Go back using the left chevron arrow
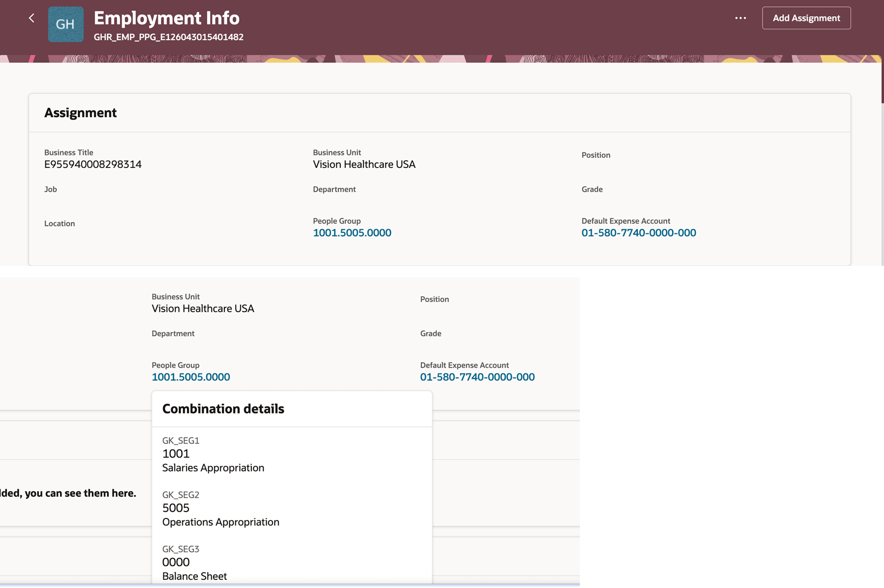This screenshot has height=588, width=884. point(31,18)
